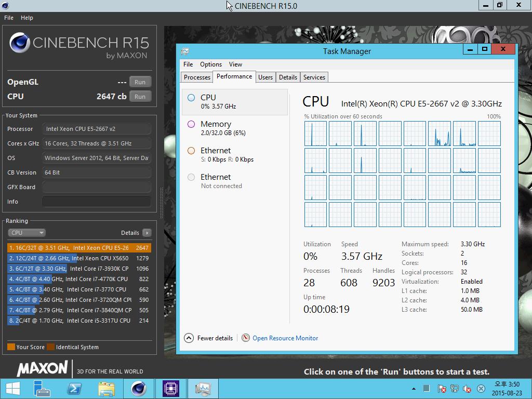Screen dimensions: 532x399
Task: Select CPU in the performance sidebar
Action: coord(235,102)
